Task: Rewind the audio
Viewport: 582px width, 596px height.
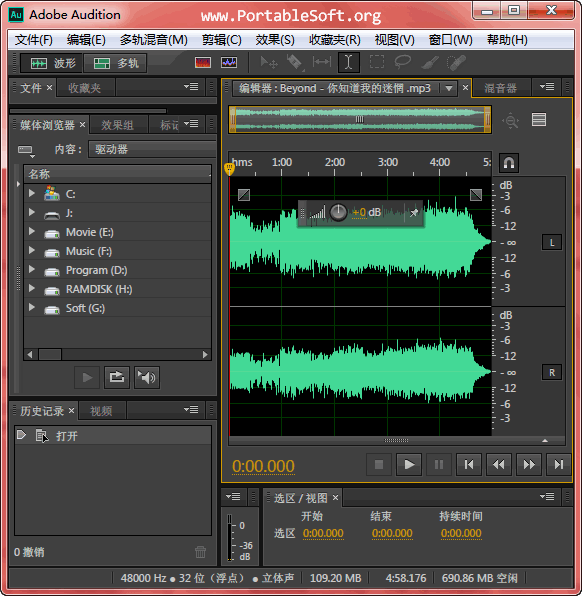Action: point(499,464)
